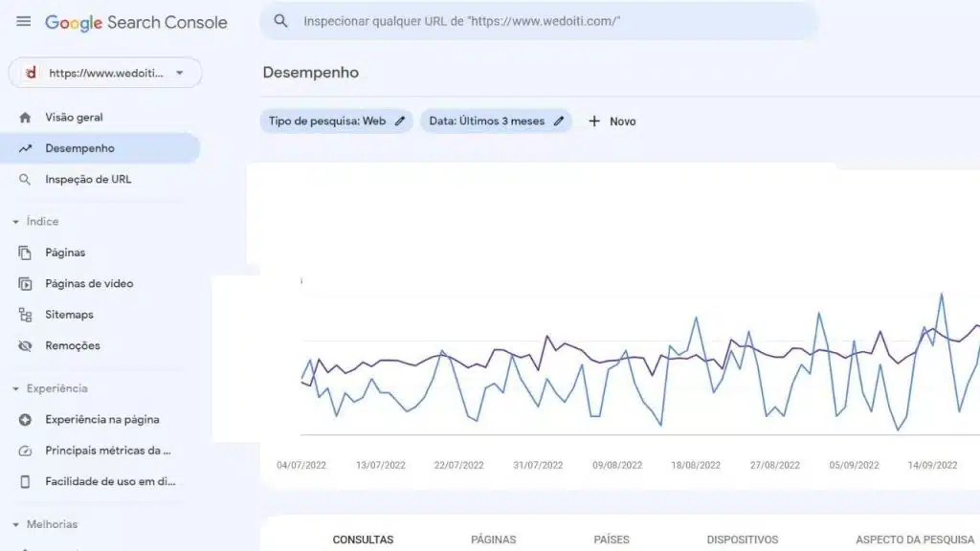This screenshot has width=980, height=551.
Task: Click the Experiência na página icon
Action: pyautogui.click(x=25, y=420)
